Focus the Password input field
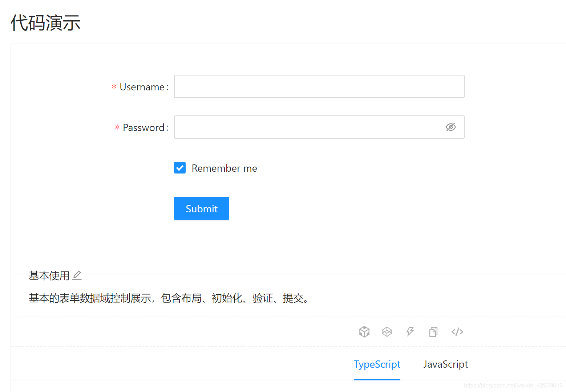 click(x=319, y=127)
